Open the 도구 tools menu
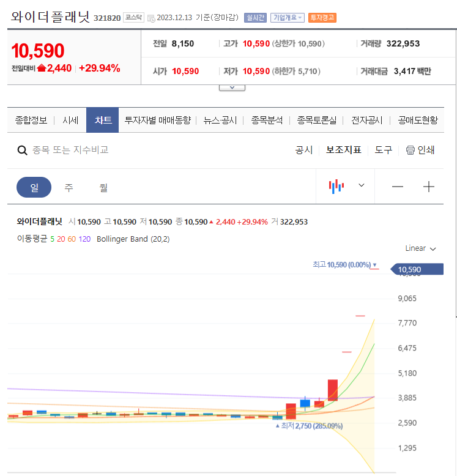The height and width of the screenshot is (476, 457). point(383,150)
